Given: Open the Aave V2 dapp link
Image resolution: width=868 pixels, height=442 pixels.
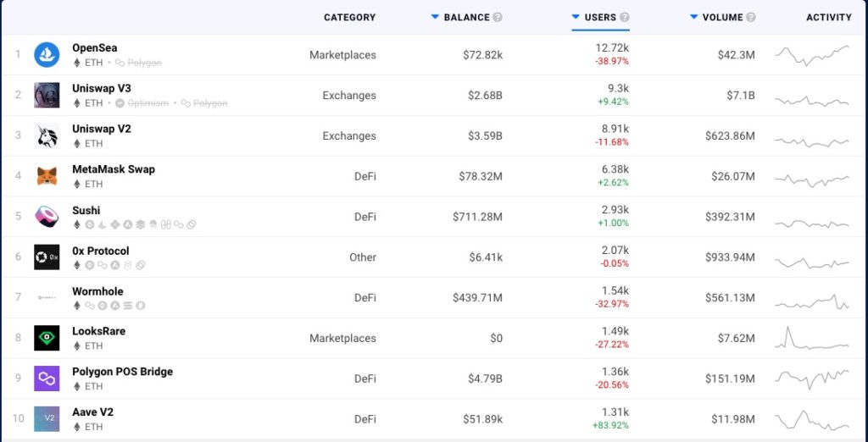Looking at the screenshot, I should [92, 412].
